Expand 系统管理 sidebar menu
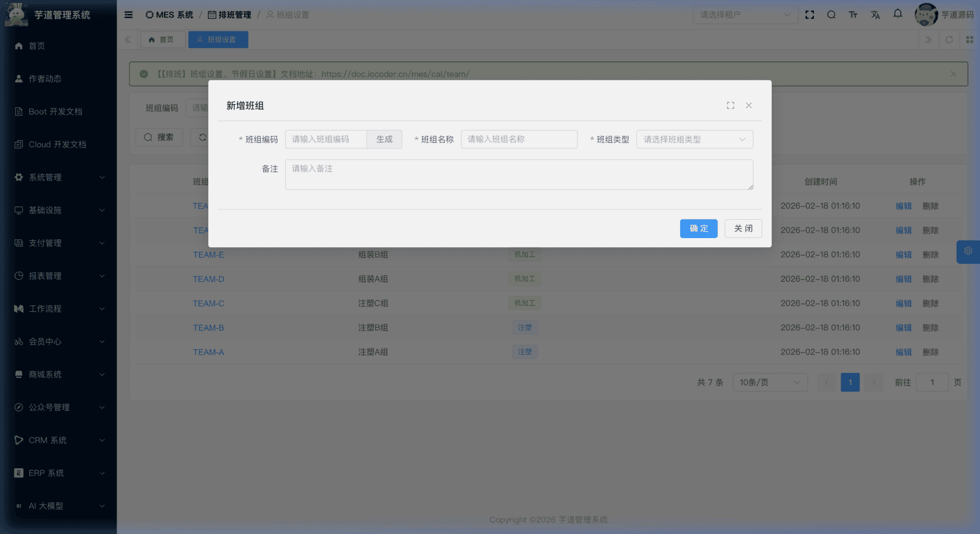 point(58,177)
